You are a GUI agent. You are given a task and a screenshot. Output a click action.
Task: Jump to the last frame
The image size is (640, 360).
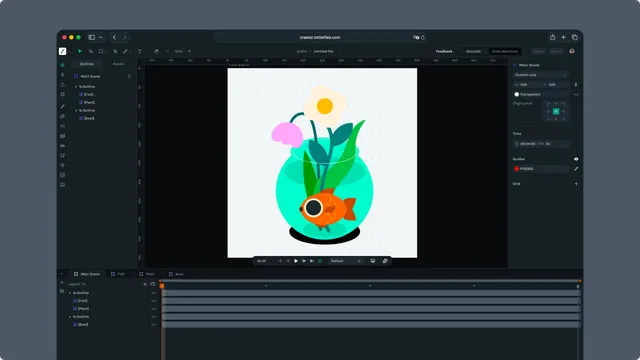pyautogui.click(x=312, y=261)
